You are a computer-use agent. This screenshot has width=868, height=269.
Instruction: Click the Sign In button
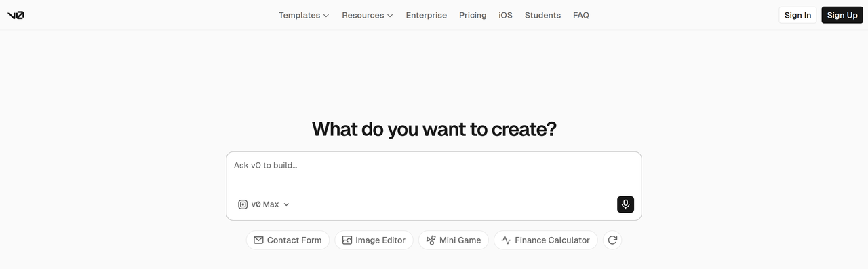(797, 15)
